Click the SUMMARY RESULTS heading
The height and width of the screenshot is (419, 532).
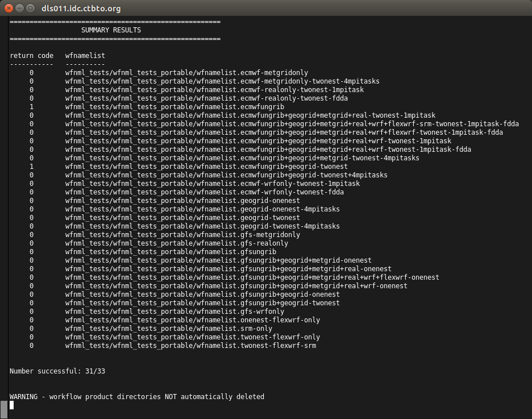pyautogui.click(x=111, y=30)
